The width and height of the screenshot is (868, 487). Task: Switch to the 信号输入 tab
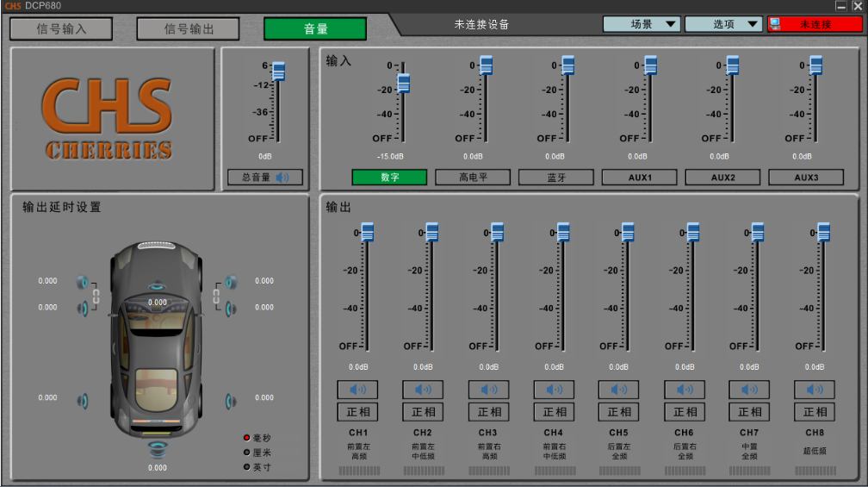(x=61, y=28)
